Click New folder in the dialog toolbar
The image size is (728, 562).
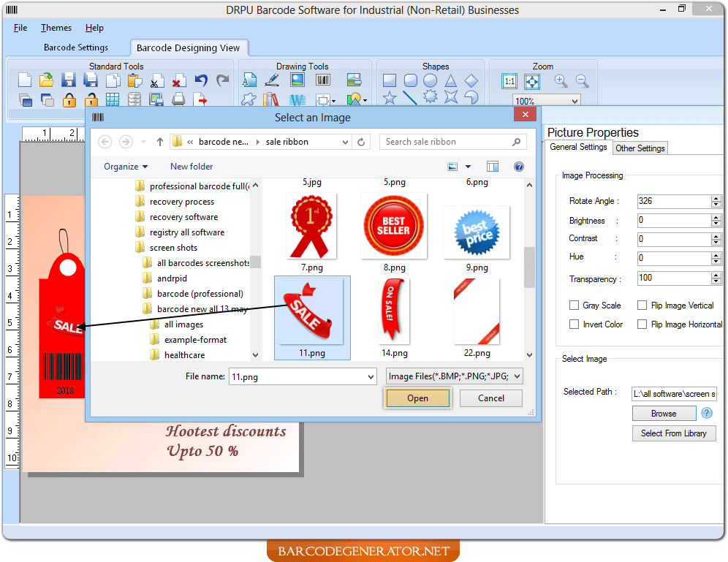pyautogui.click(x=192, y=167)
